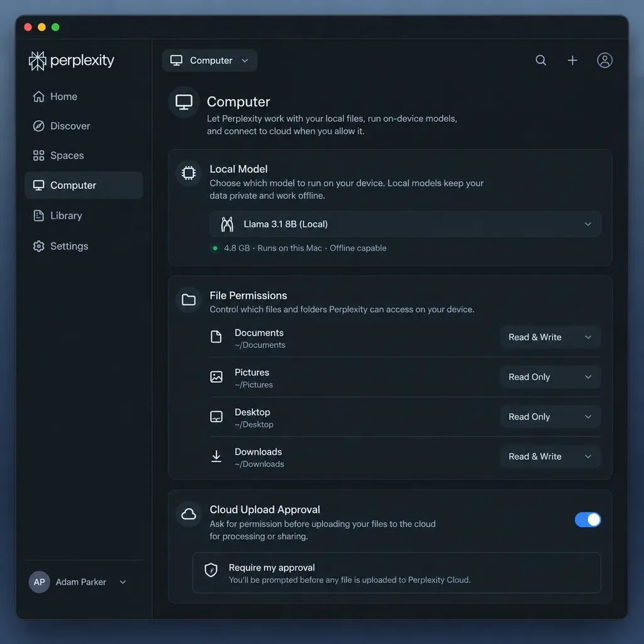Viewport: 644px width, 644px height.
Task: Click the AP avatar in the sidebar
Action: point(39,582)
